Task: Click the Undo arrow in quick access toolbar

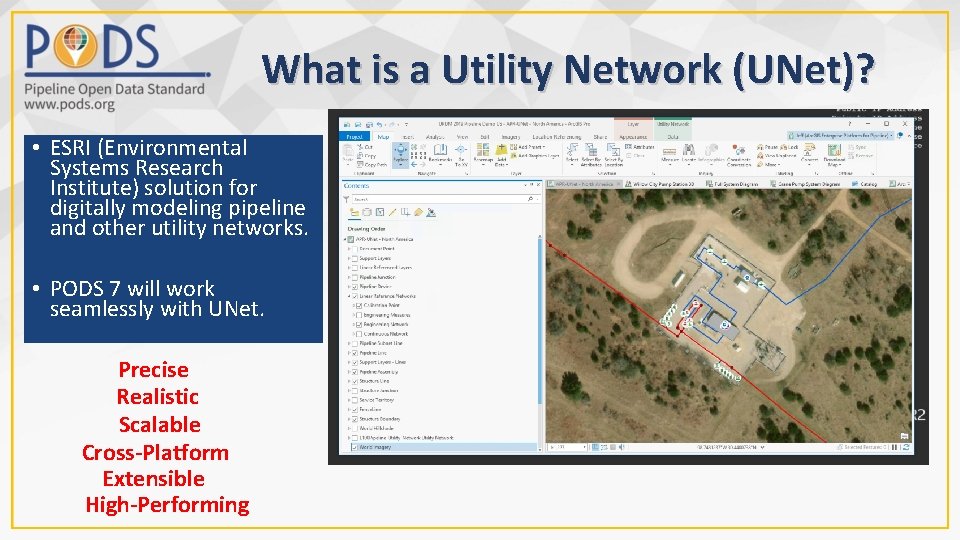Action: [380, 124]
